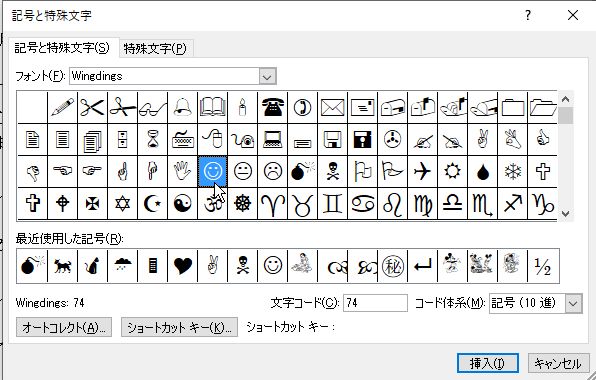Select the yin yang symbol
Viewport: 596px width, 380px height.
182,204
